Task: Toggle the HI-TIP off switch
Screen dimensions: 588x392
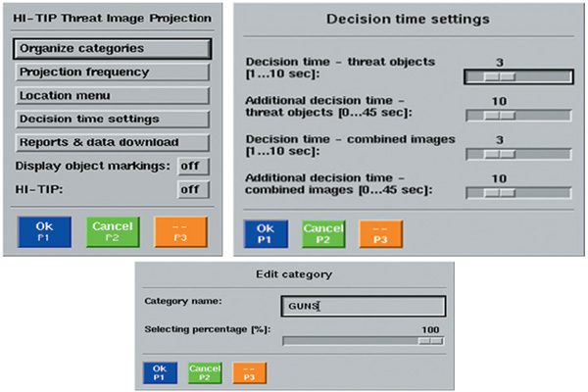Action: click(194, 189)
